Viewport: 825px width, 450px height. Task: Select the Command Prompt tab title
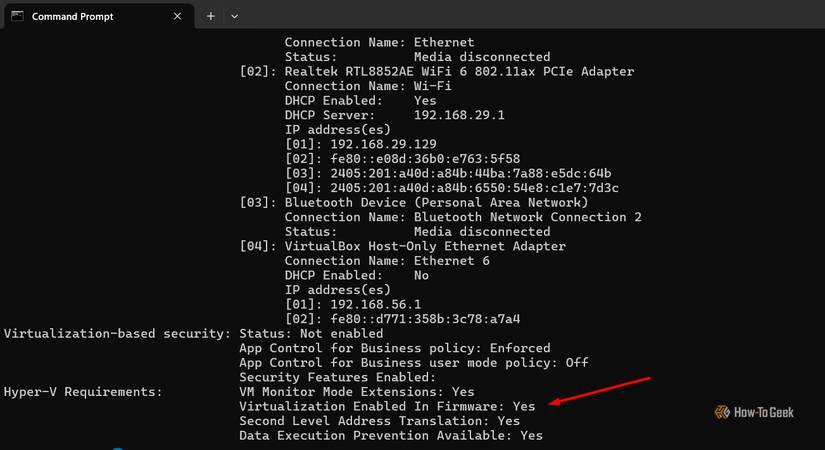tap(72, 16)
